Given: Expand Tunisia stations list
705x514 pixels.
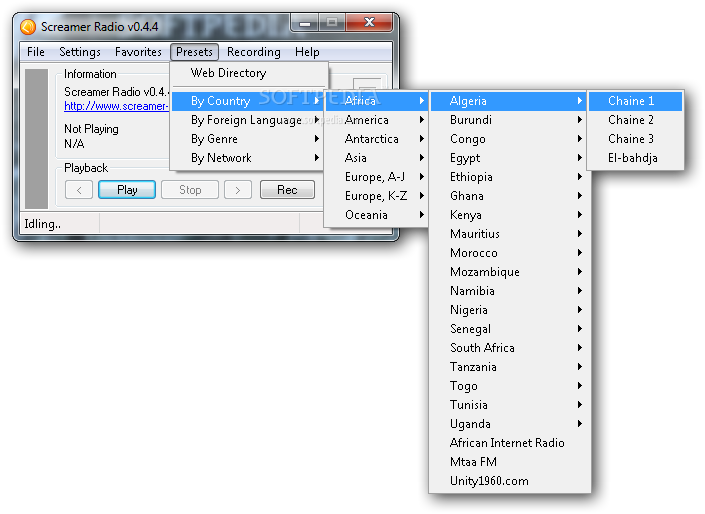Looking at the screenshot, I should [x=509, y=405].
